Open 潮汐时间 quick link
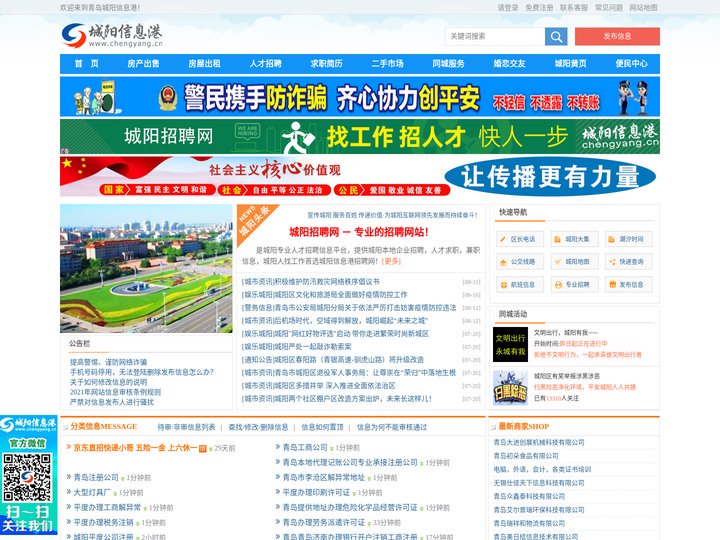720x540 pixels. tap(629, 239)
